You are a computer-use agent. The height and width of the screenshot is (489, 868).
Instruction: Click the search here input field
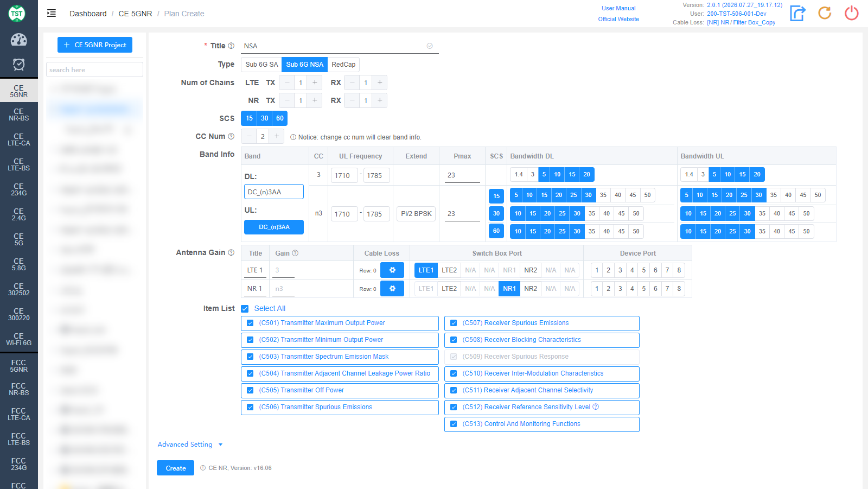pyautogui.click(x=94, y=69)
